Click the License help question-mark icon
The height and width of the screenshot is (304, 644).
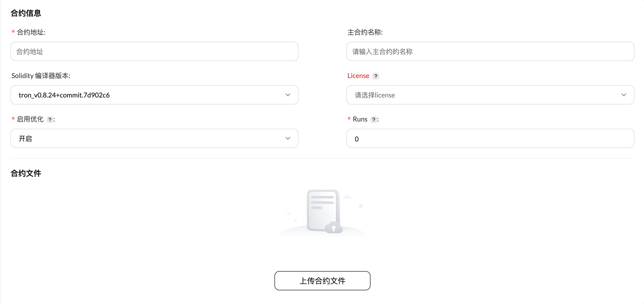376,76
